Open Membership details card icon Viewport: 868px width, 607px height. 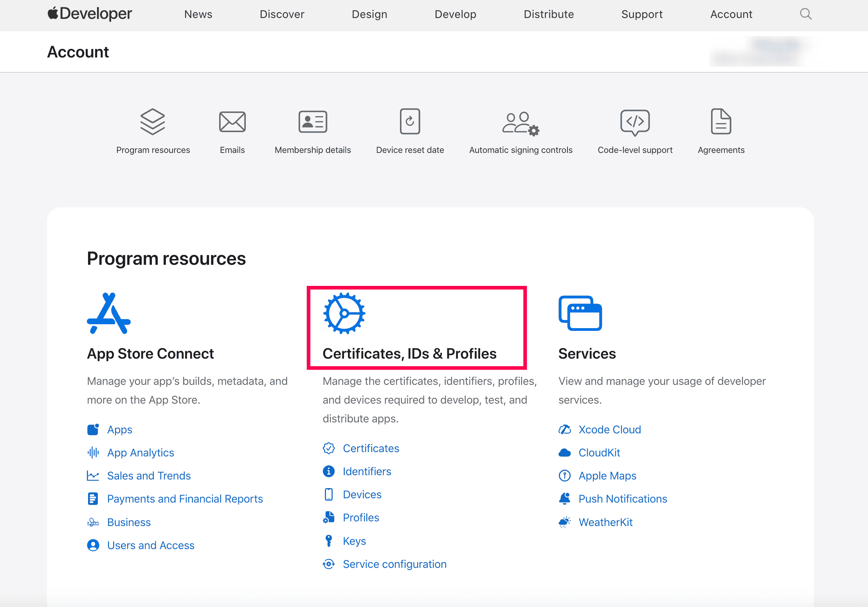pyautogui.click(x=313, y=122)
